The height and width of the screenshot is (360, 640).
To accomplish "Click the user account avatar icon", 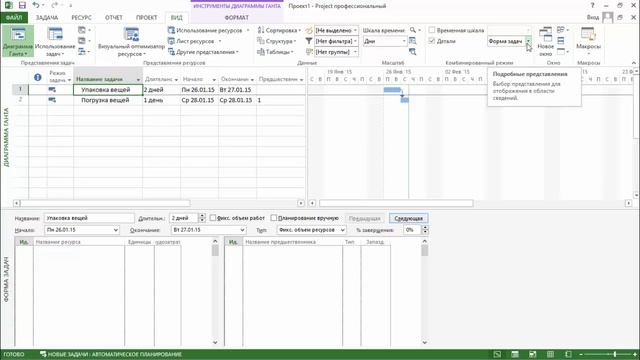I will 607,17.
